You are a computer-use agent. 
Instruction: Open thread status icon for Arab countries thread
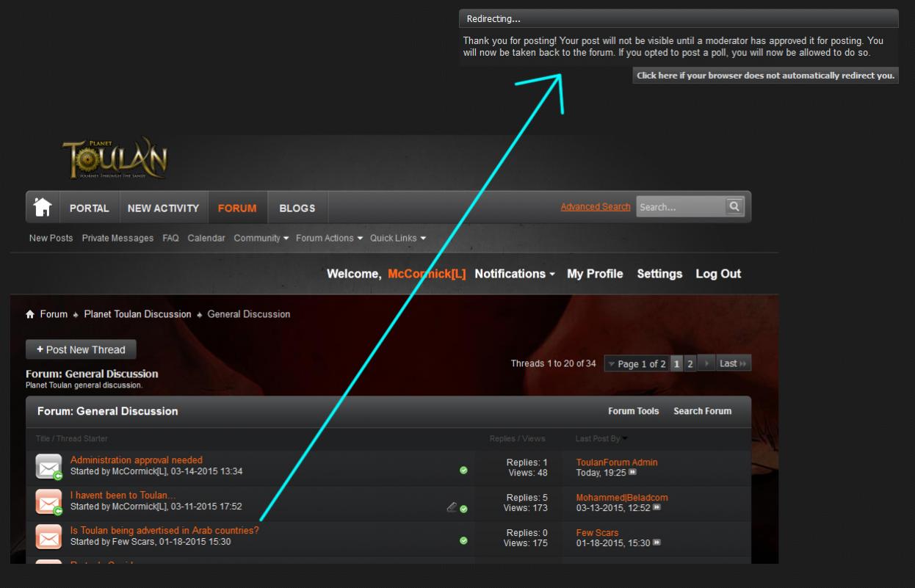(x=48, y=537)
